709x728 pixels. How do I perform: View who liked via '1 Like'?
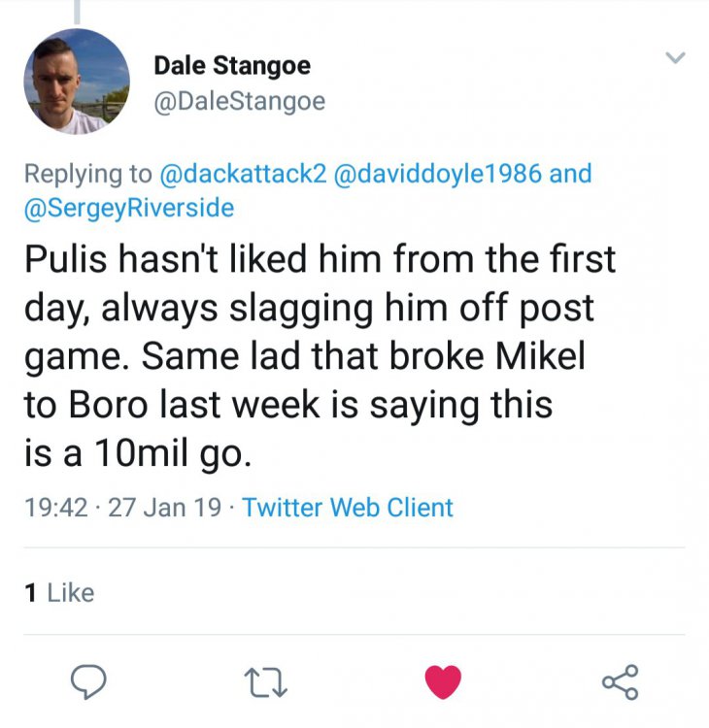pos(59,592)
